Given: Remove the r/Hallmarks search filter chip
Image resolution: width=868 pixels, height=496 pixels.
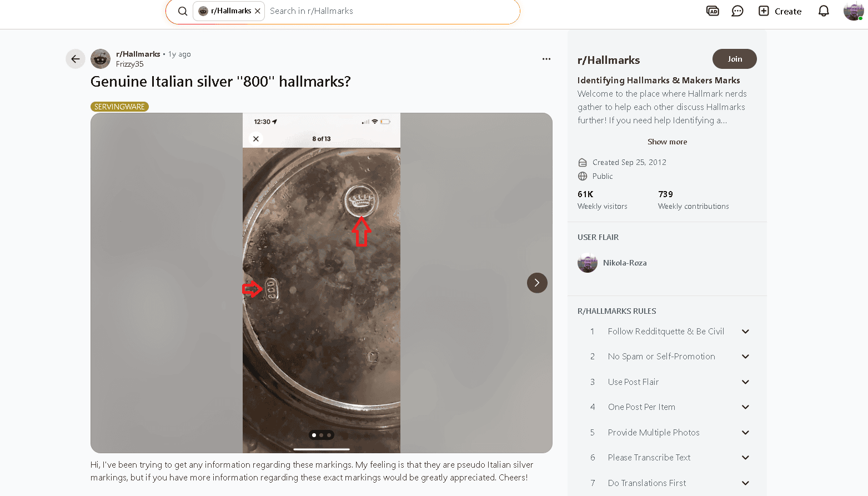Looking at the screenshot, I should tap(258, 11).
